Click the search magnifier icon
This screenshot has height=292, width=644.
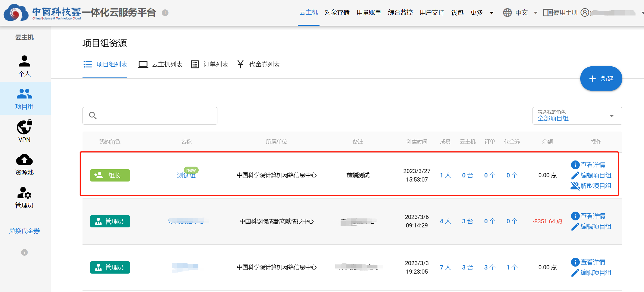tap(93, 116)
